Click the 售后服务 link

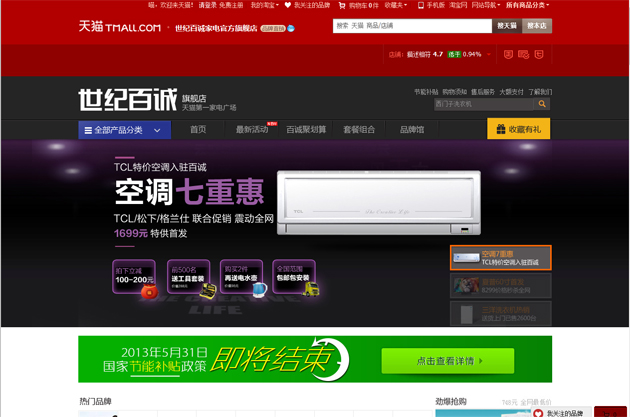pyautogui.click(x=483, y=92)
